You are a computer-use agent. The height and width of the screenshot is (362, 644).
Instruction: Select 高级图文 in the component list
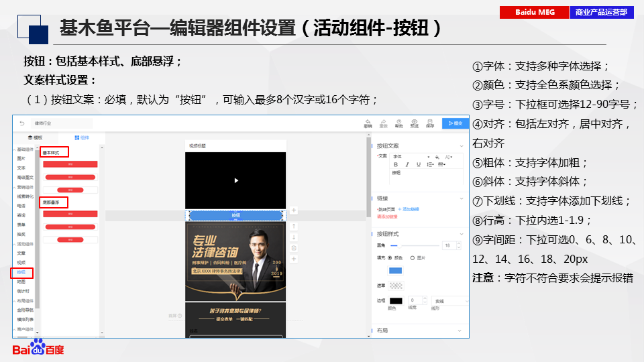25,177
